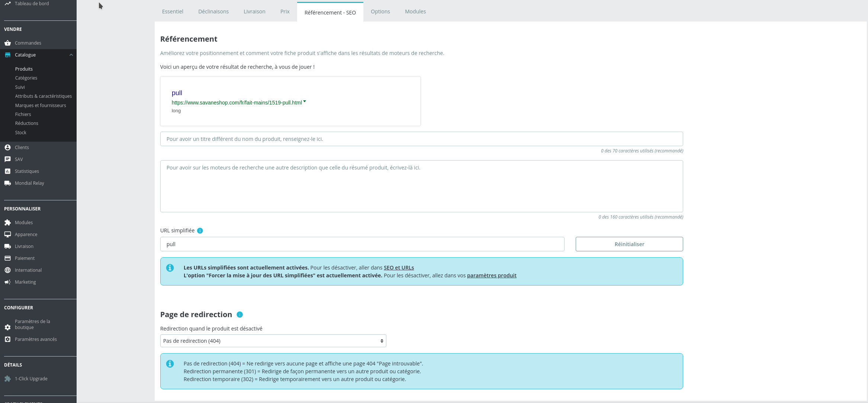This screenshot has height=403, width=868.
Task: Select Attributs & caractéristiques in the sidebar
Action: coord(44,96)
